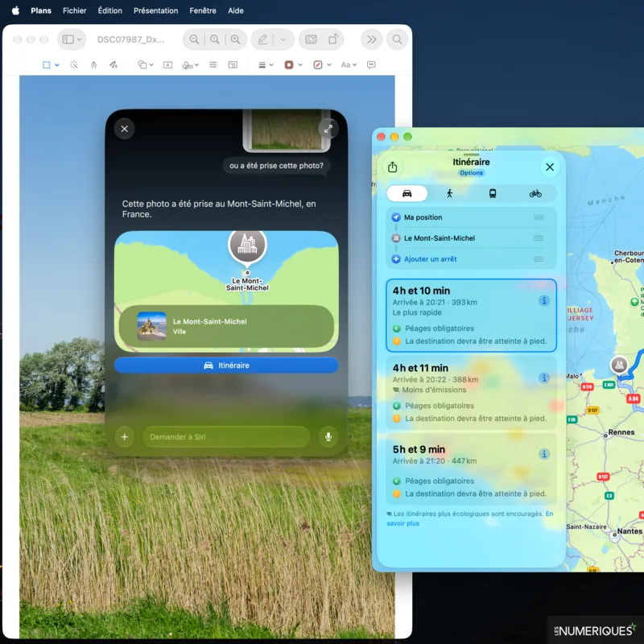Expand the markup pen options chevron
Screen dimensions: 644x644
pos(283,39)
